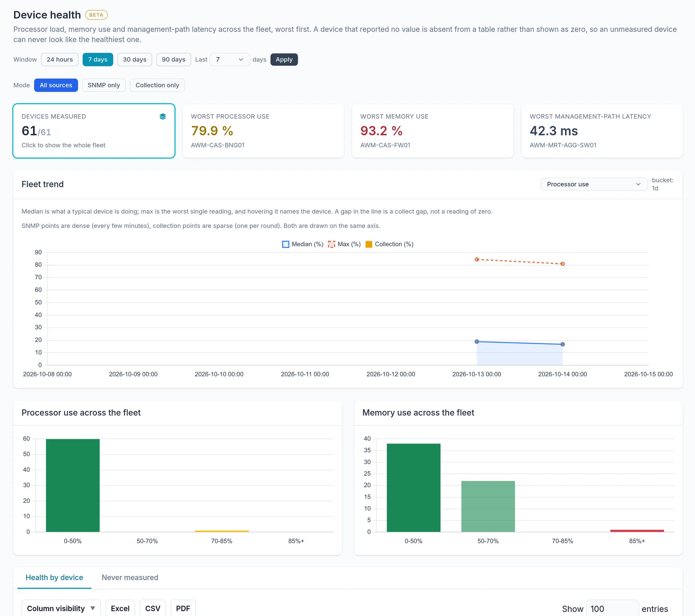Click the Show entries count field
The image size is (695, 616).
click(x=612, y=609)
